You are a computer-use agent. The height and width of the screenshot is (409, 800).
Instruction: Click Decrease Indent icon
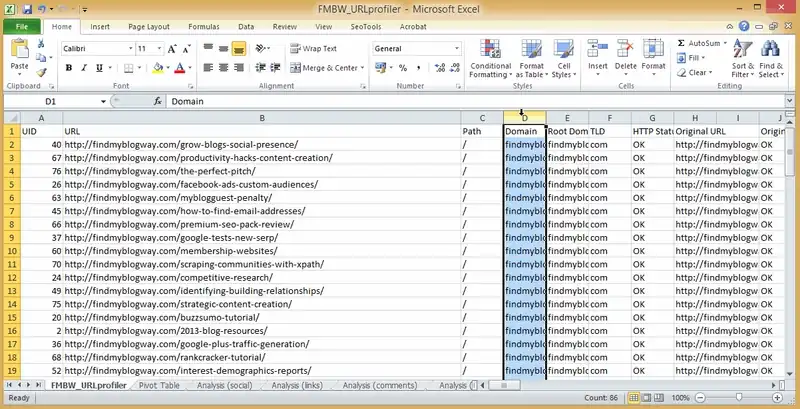tap(261, 67)
